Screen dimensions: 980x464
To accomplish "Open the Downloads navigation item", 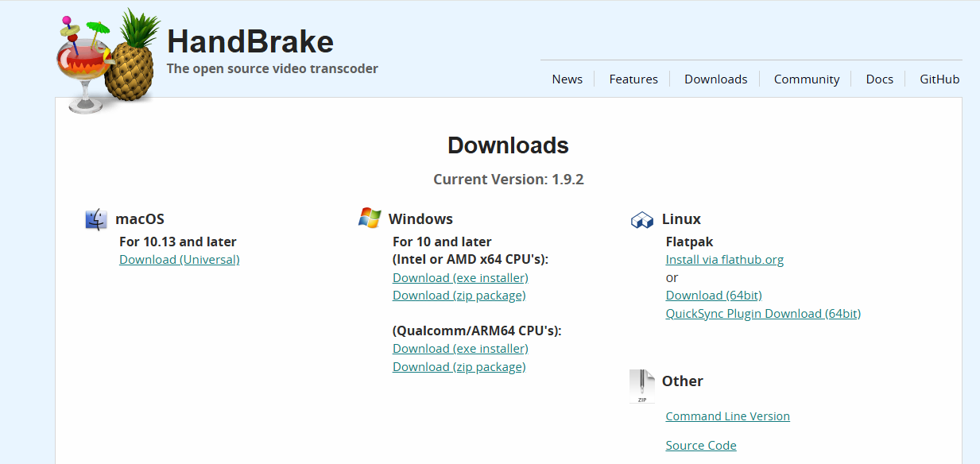I will coord(716,79).
